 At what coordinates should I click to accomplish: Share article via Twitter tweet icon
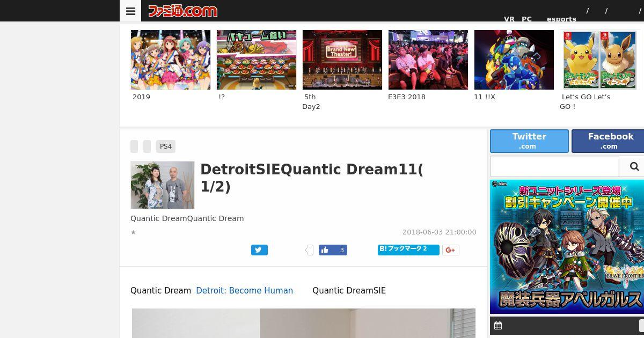(x=259, y=250)
